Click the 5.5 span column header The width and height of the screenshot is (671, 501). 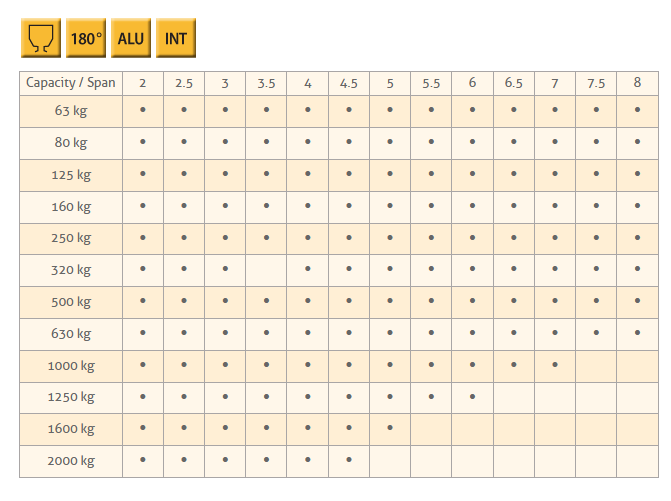point(431,83)
